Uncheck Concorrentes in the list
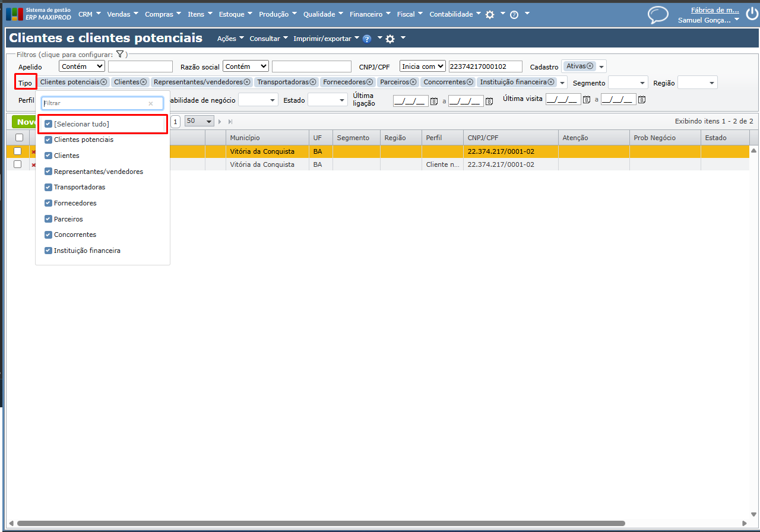 click(x=49, y=235)
